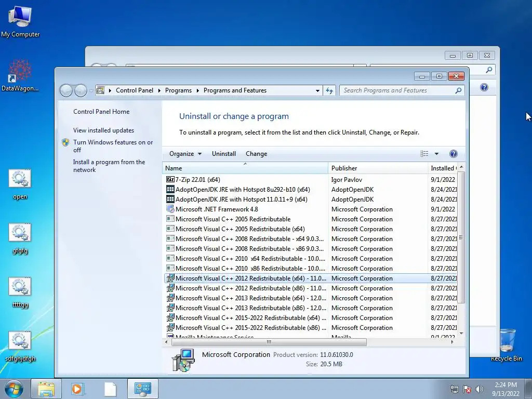The height and width of the screenshot is (399, 532).
Task: Select Visual C++ 2012 Redistributable (x86) row
Action: click(310, 288)
